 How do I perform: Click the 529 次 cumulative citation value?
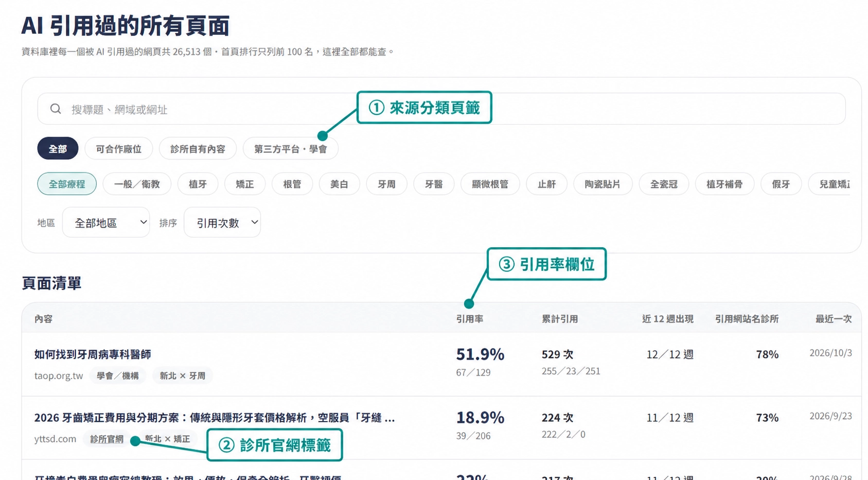point(557,354)
